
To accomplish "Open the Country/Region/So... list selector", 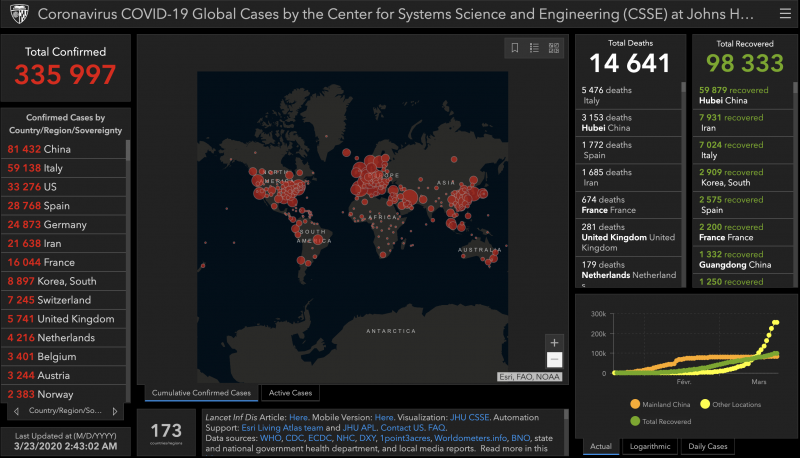I will tap(65, 411).
